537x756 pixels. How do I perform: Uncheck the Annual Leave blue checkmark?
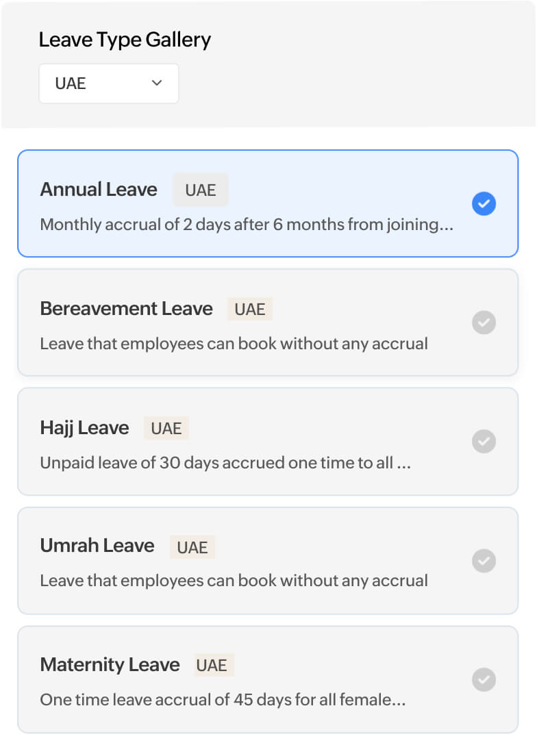pos(484,204)
